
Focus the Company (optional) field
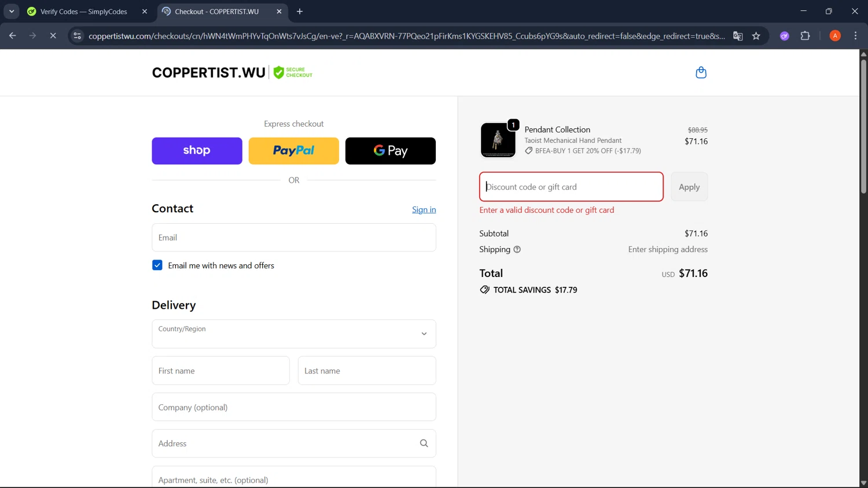click(x=294, y=407)
